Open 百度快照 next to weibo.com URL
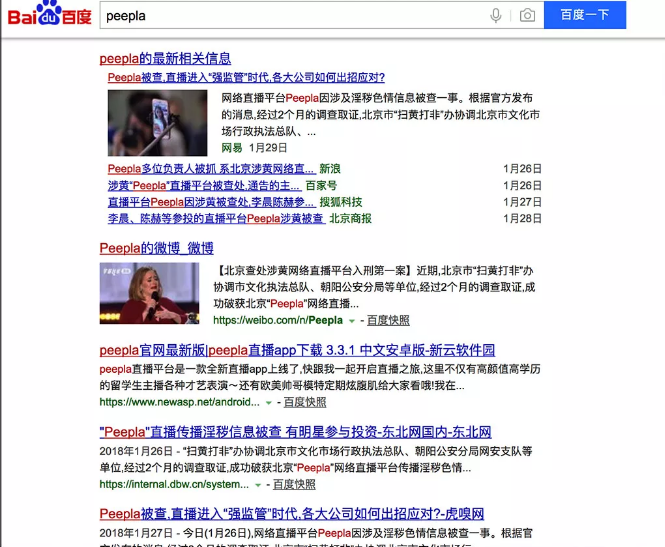665x547 pixels. pos(388,320)
